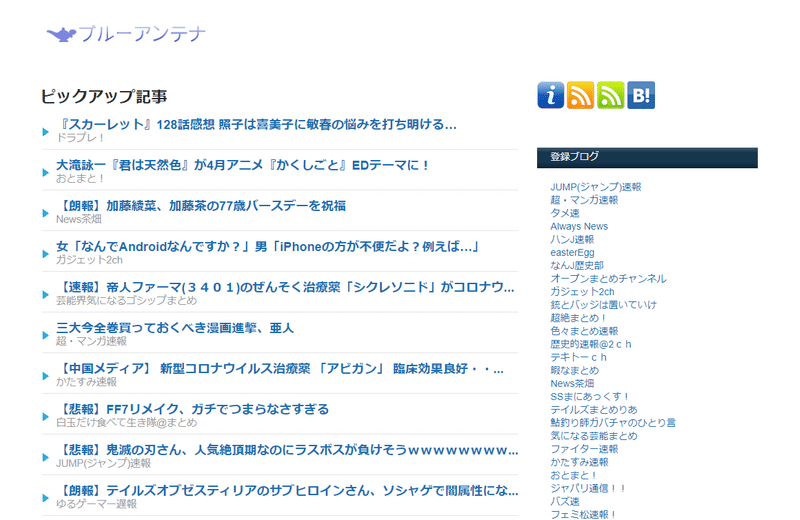Open ファイター速報 blog link

584,449
